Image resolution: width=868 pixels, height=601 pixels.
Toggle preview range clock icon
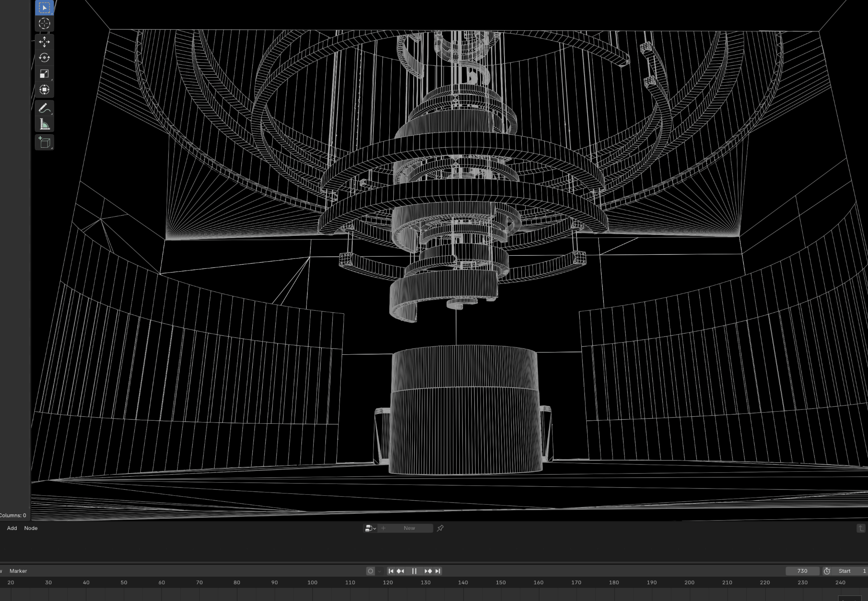[x=827, y=571]
